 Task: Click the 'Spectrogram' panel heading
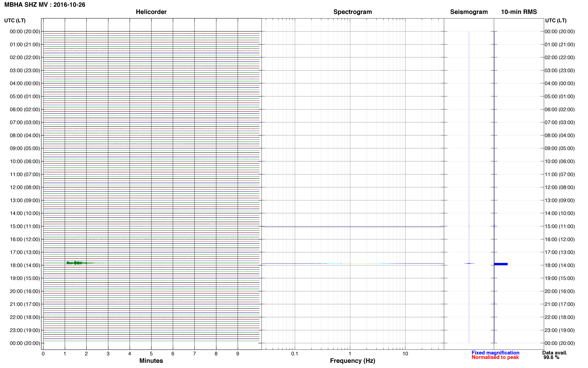(x=352, y=12)
